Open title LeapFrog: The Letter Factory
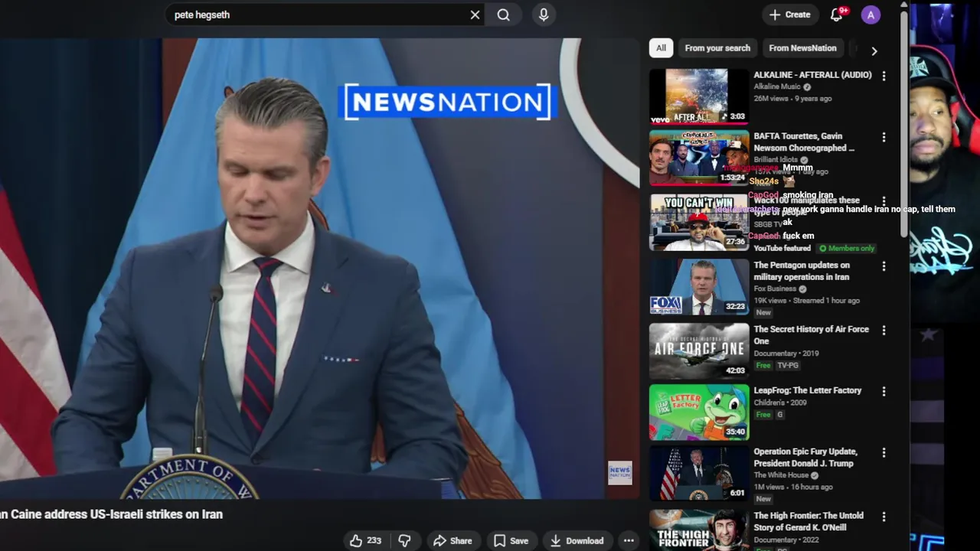This screenshot has width=980, height=551. [807, 390]
